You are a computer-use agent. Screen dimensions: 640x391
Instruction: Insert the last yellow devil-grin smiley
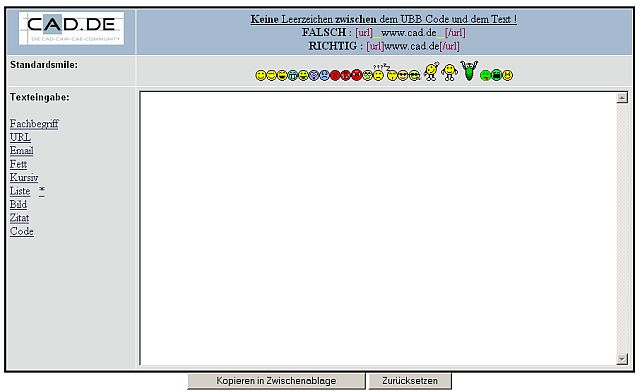pyautogui.click(x=507, y=76)
